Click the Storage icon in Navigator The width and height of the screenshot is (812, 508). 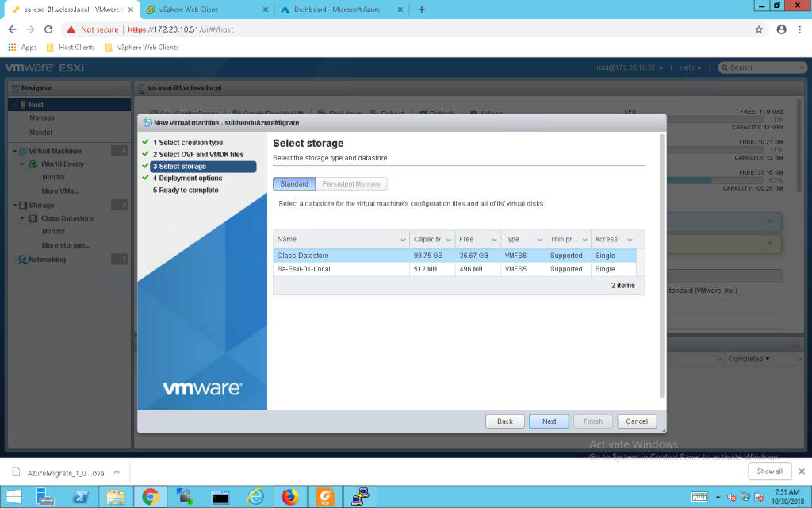[x=23, y=206]
